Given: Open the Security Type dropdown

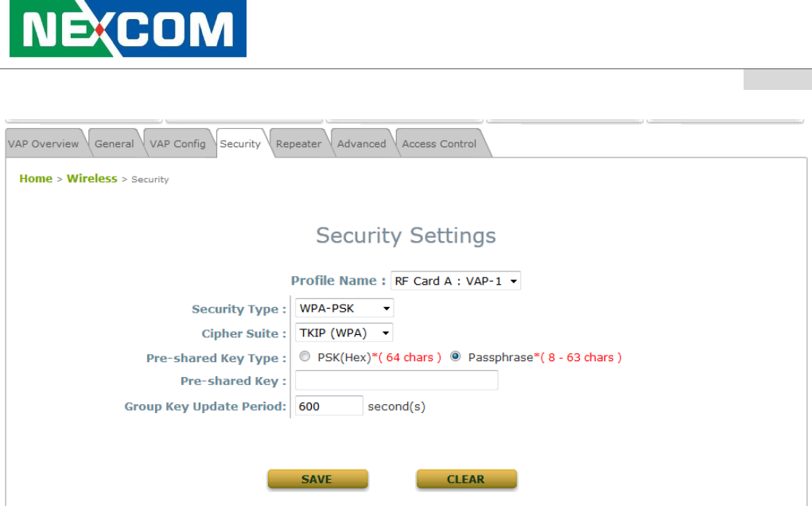Looking at the screenshot, I should pyautogui.click(x=344, y=309).
